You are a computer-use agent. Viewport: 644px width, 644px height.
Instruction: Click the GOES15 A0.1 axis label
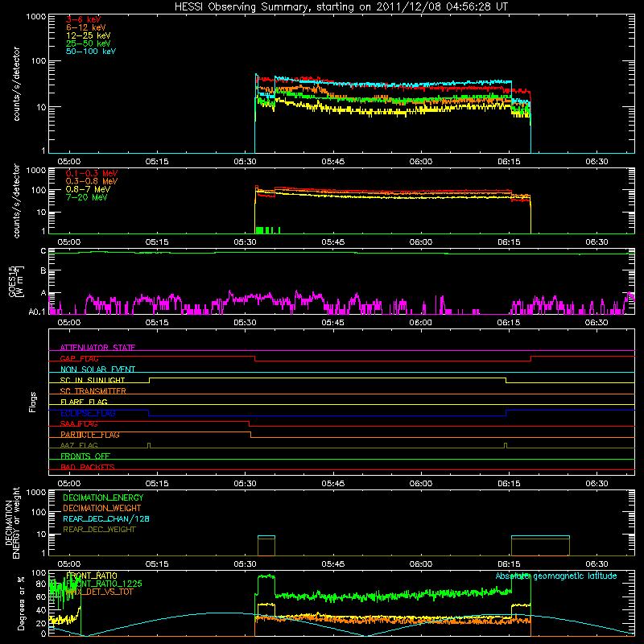coord(37,312)
